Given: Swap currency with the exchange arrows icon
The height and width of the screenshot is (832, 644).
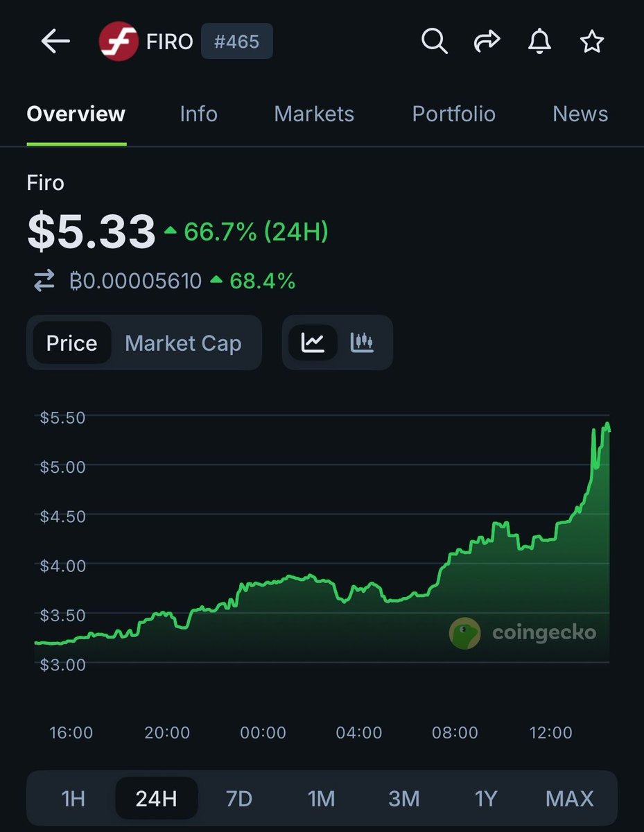Looking at the screenshot, I should click(x=44, y=281).
